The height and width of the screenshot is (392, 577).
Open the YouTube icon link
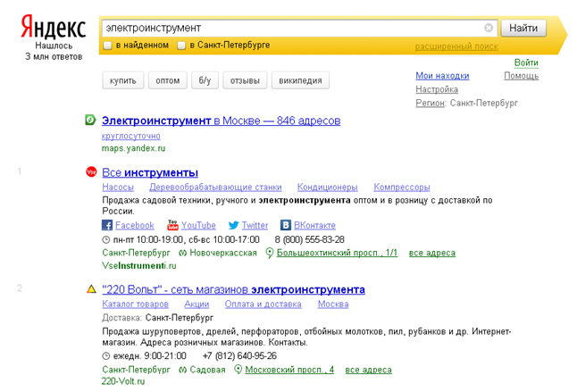tap(173, 226)
